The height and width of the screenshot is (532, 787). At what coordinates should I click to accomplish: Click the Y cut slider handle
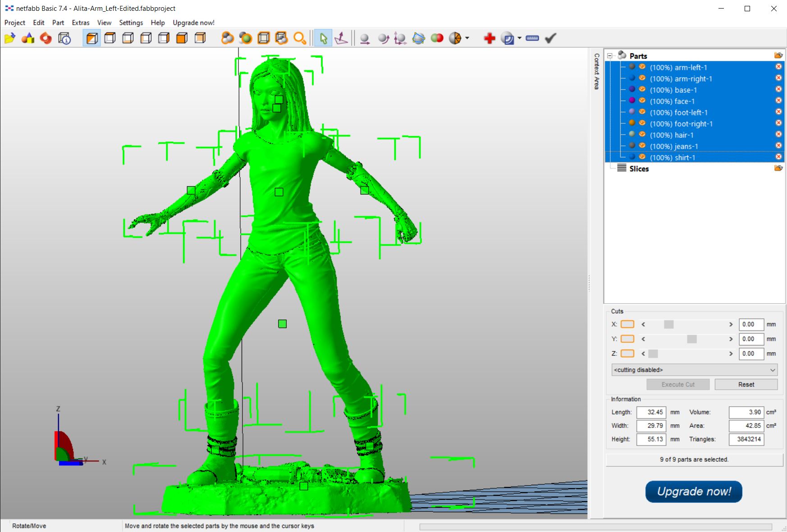click(x=692, y=339)
